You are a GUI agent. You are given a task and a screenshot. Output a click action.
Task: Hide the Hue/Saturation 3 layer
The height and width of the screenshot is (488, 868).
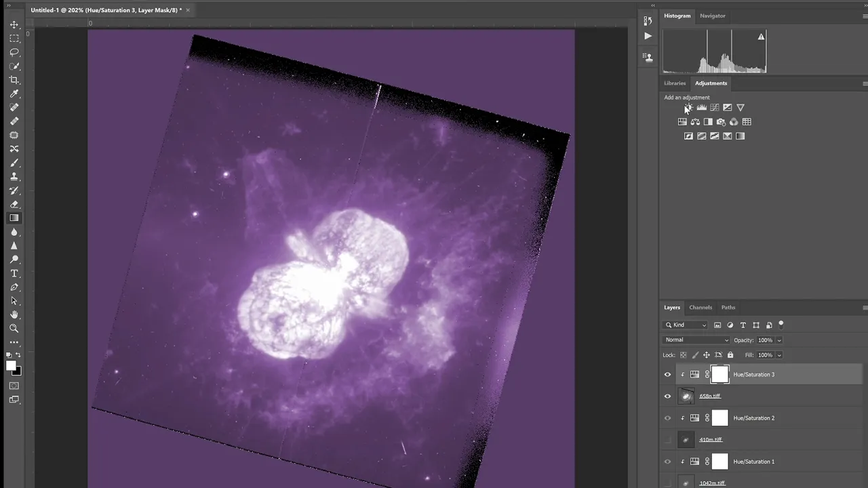tap(667, 374)
